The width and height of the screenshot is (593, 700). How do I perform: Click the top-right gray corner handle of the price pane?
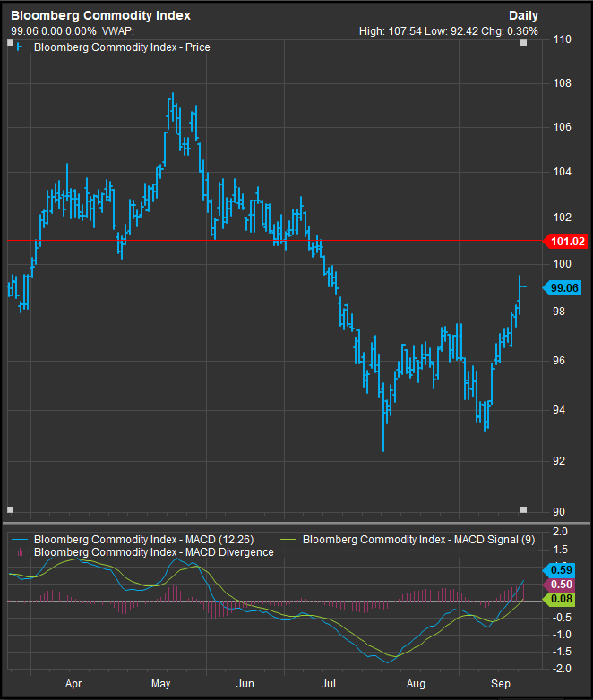click(524, 43)
